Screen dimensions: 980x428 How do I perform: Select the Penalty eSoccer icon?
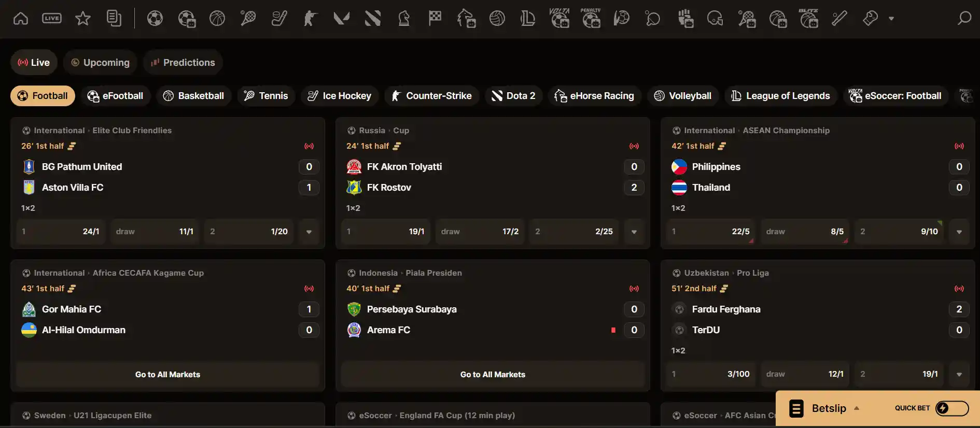click(591, 18)
